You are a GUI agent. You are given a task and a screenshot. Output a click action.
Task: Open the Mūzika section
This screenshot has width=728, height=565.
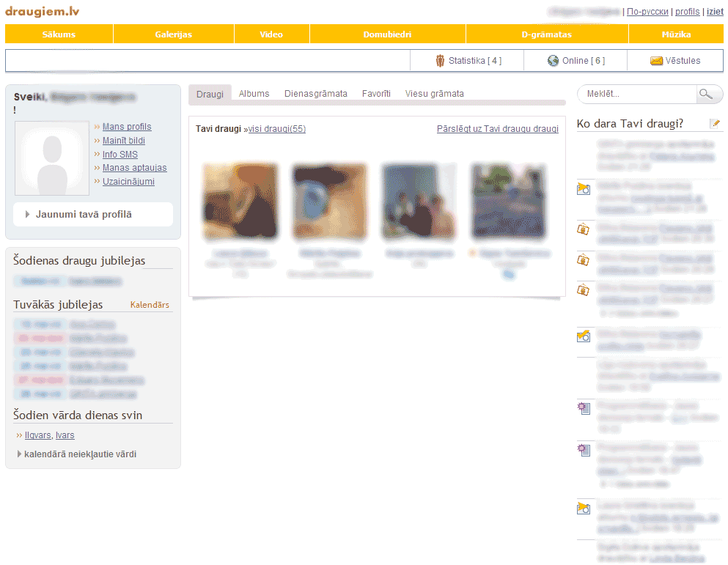[x=676, y=34]
